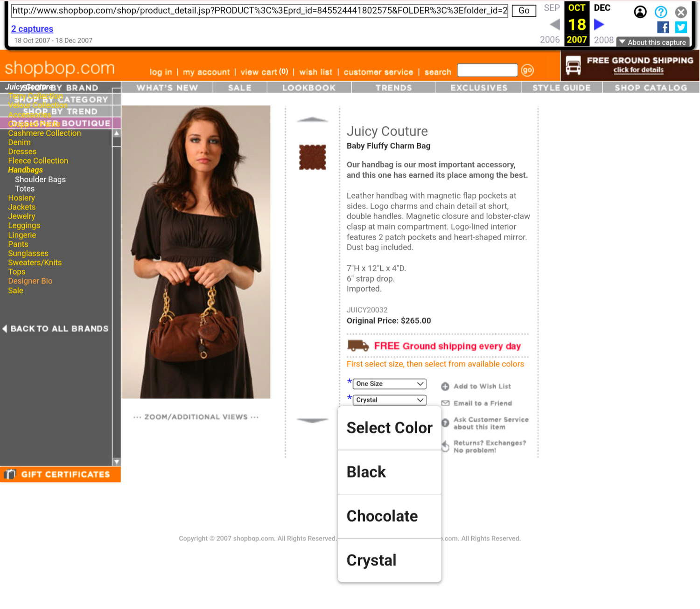Screen dimensions: 700x609
Task: Click the Add to Wish List plus icon
Action: point(445,387)
